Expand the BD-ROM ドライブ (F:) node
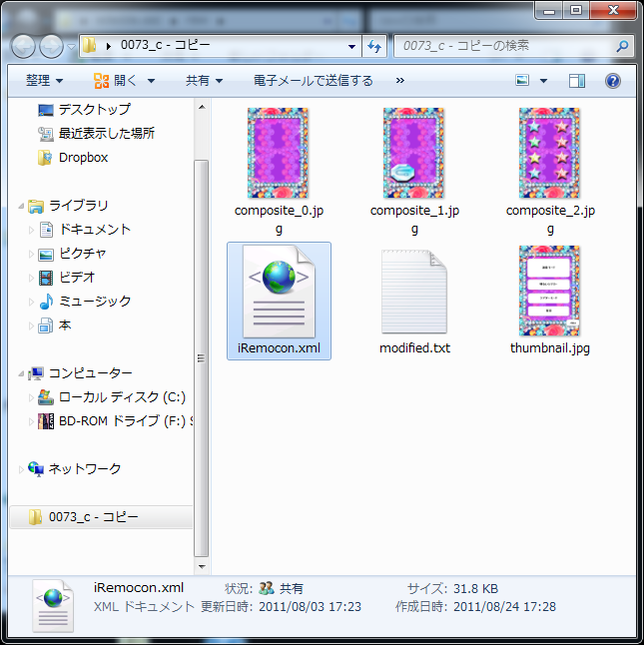Viewport: 644px width, 645px height. [x=31, y=421]
